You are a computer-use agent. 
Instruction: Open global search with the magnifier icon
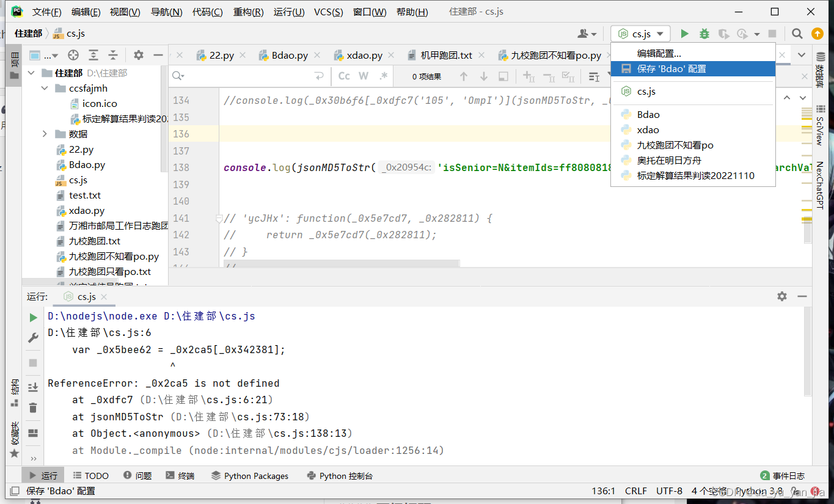[798, 34]
